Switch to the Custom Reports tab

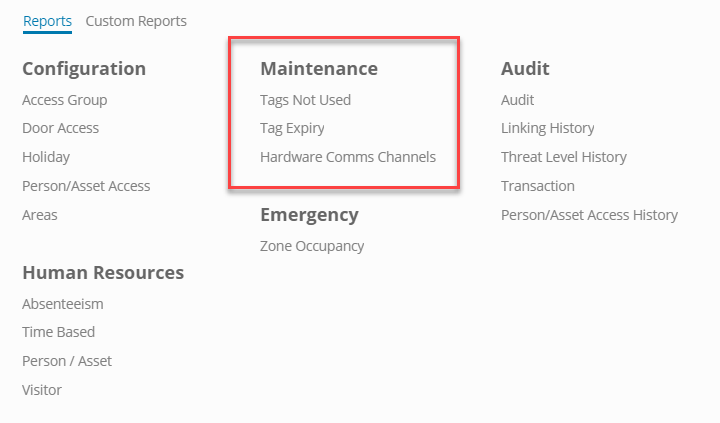tap(136, 20)
